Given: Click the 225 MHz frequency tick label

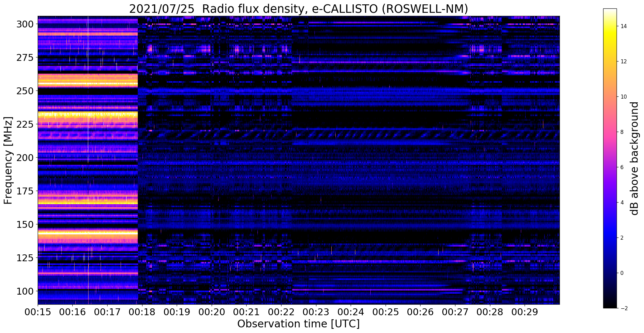Looking at the screenshot, I should tap(25, 124).
